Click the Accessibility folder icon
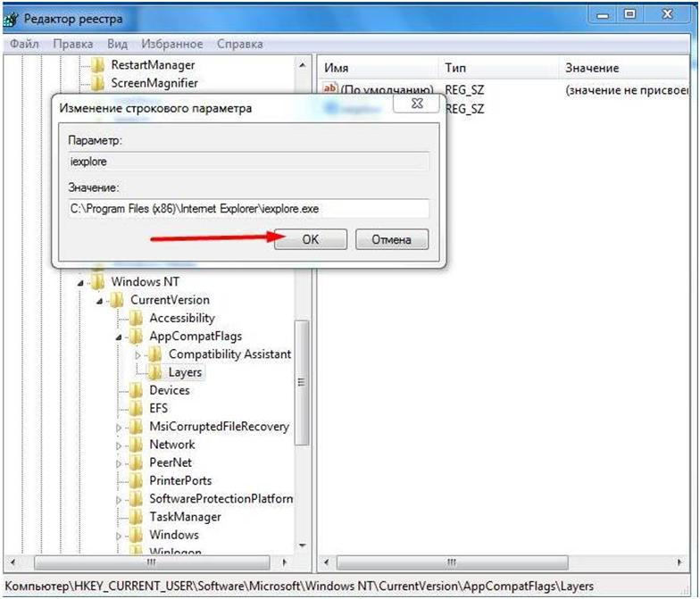700x599 pixels. point(136,318)
